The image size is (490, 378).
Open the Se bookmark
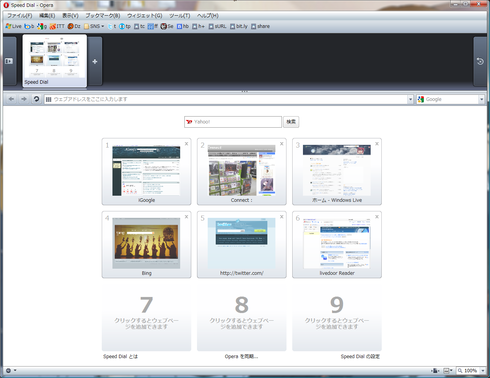pos(167,26)
